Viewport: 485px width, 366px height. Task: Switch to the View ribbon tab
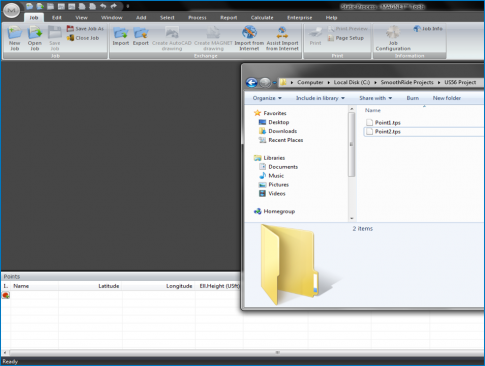tap(81, 18)
